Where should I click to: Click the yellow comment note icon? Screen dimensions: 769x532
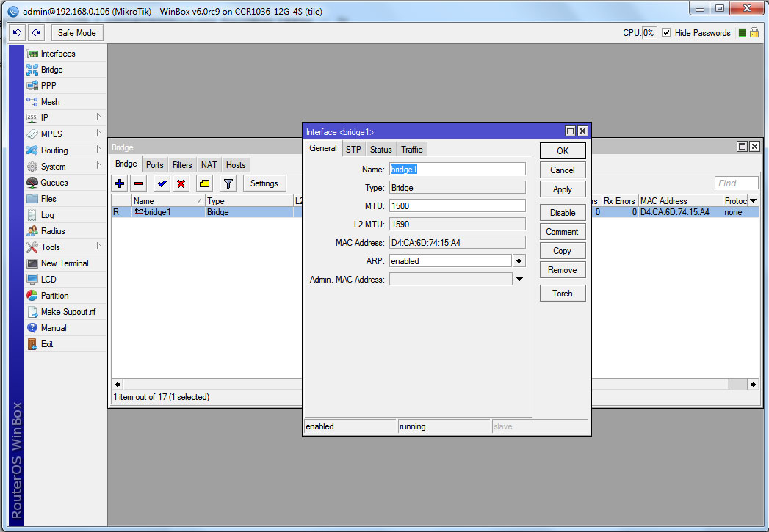click(x=205, y=183)
